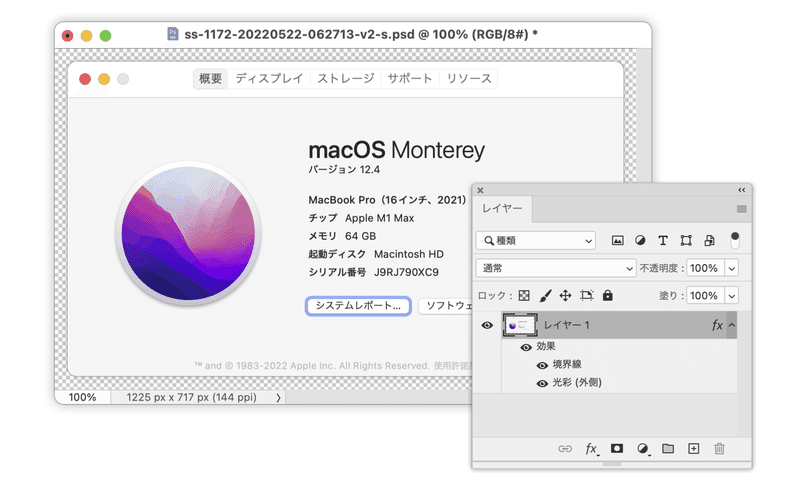Filter layers by adjustment layer icon
The width and height of the screenshot is (800, 484).
[x=640, y=240]
